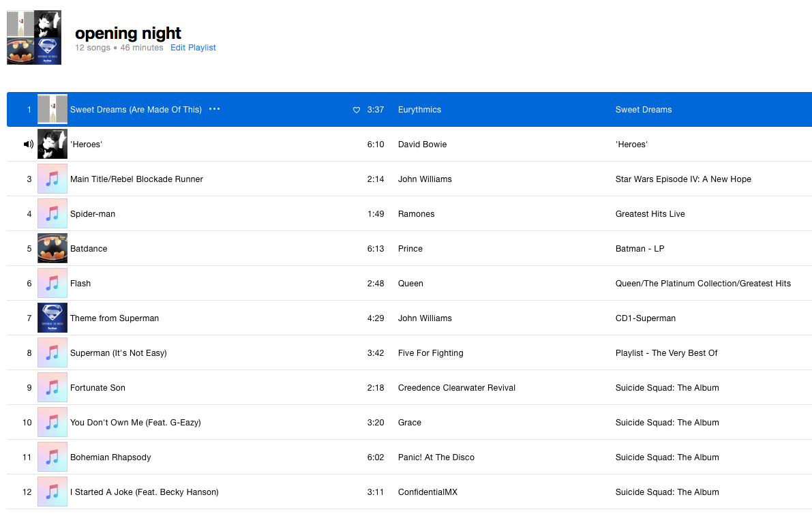Click the opening night playlist cover collage
Screen dimensions: 812x527
pyautogui.click(x=34, y=37)
